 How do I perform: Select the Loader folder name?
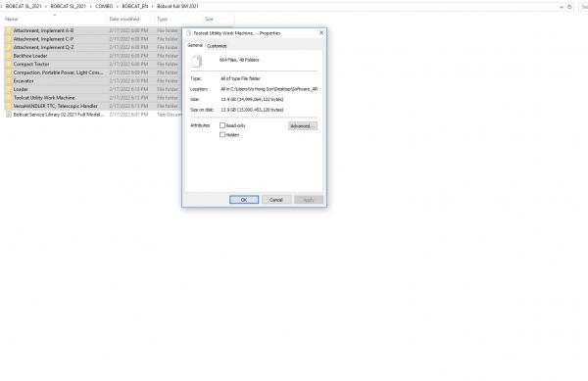click(21, 89)
